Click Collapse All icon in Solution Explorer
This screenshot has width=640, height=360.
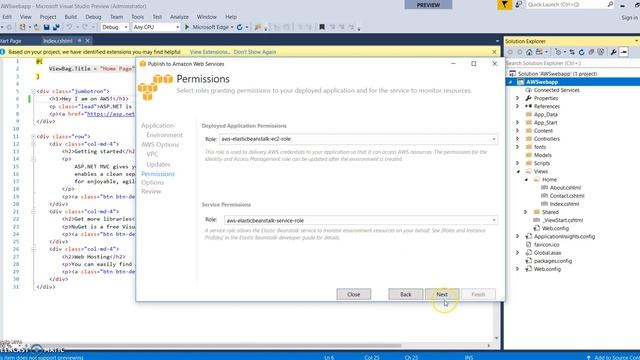[x=591, y=52]
